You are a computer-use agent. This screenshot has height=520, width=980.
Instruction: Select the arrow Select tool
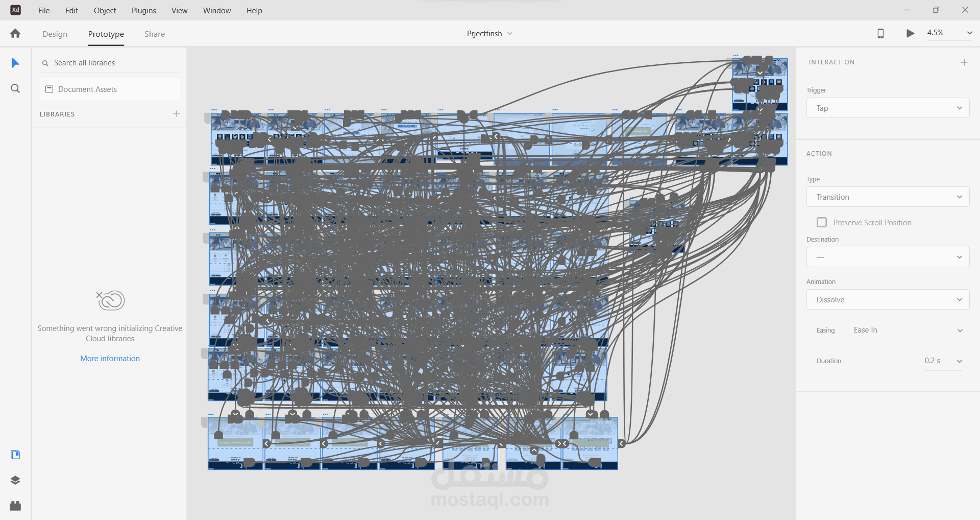coord(15,63)
